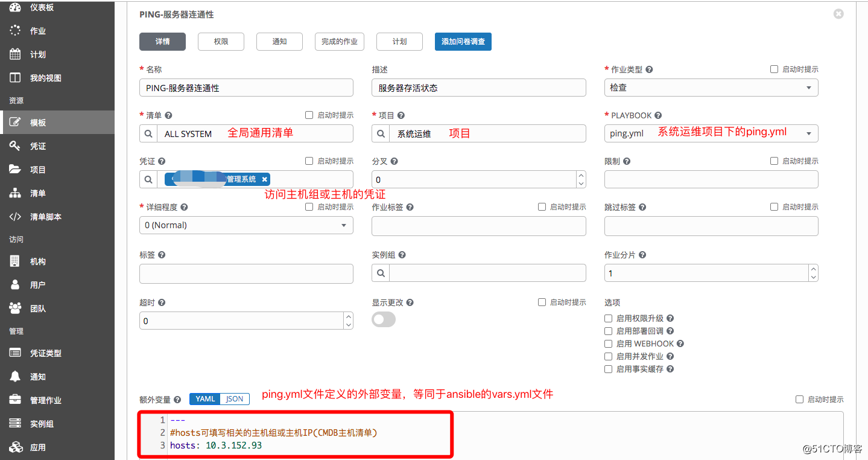Image resolution: width=868 pixels, height=460 pixels.
Task: Click the 项目 folder icon in sidebar
Action: [15, 170]
